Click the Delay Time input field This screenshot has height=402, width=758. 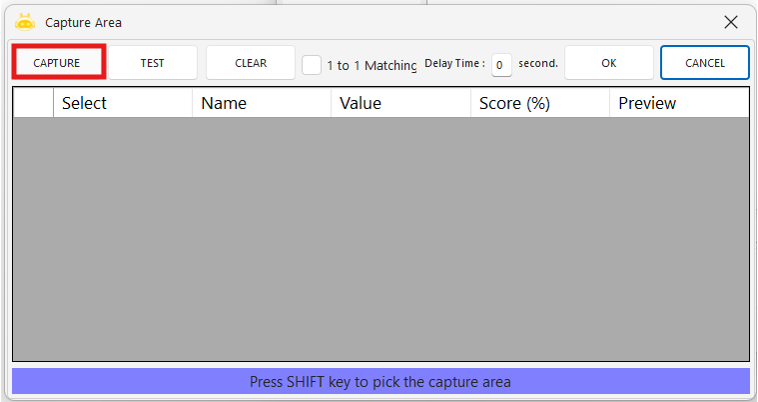tap(501, 65)
